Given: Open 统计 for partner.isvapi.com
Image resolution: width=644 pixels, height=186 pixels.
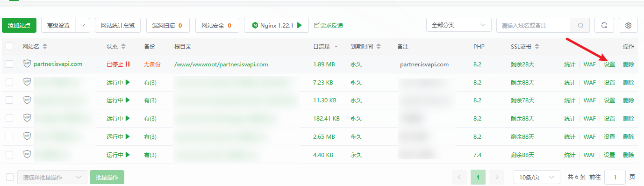Looking at the screenshot, I should (x=570, y=64).
